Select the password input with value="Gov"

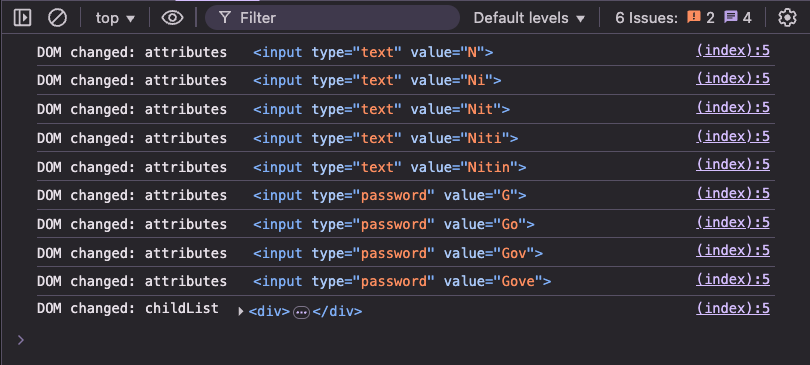point(398,253)
